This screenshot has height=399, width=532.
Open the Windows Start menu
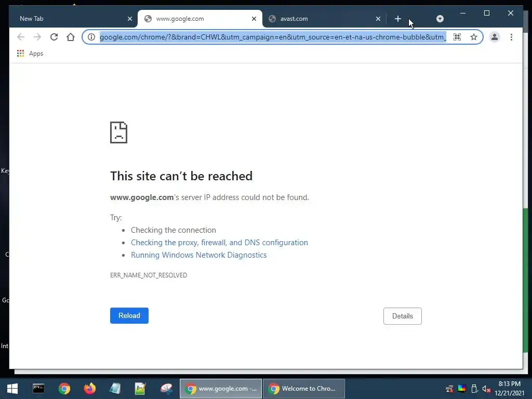[x=12, y=389]
